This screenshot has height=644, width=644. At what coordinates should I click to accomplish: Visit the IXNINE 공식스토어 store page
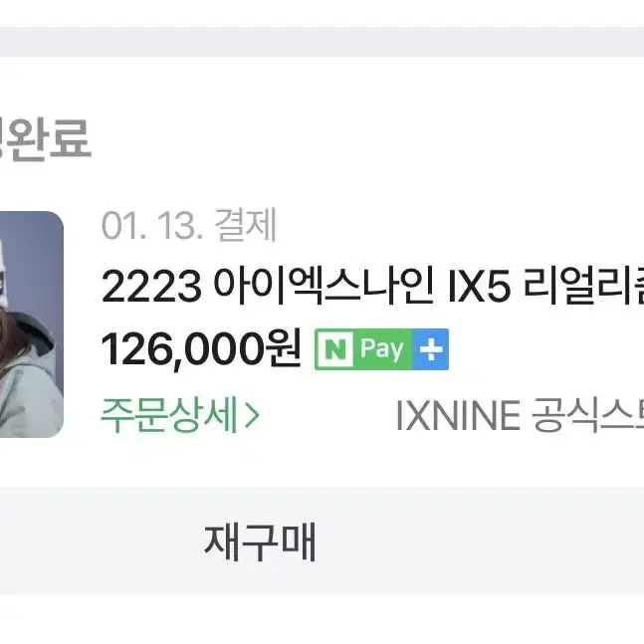click(520, 415)
